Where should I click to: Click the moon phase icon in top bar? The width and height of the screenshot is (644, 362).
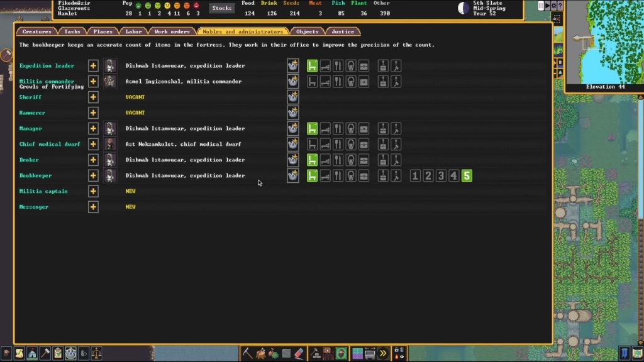464,8
